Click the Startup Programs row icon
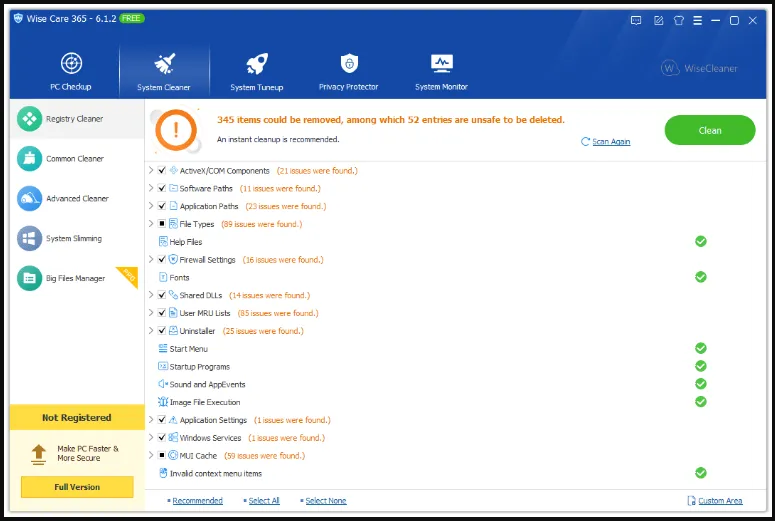Image resolution: width=775 pixels, height=521 pixels. pyautogui.click(x=163, y=366)
